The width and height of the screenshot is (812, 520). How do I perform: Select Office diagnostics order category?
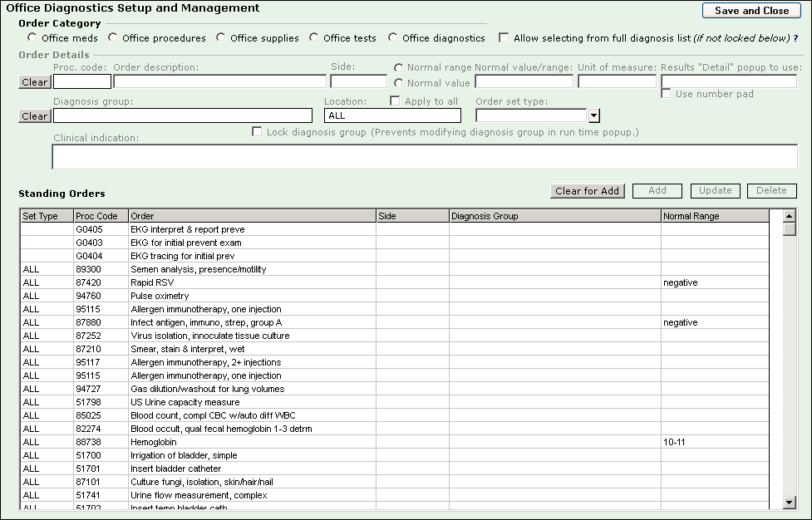tap(393, 37)
